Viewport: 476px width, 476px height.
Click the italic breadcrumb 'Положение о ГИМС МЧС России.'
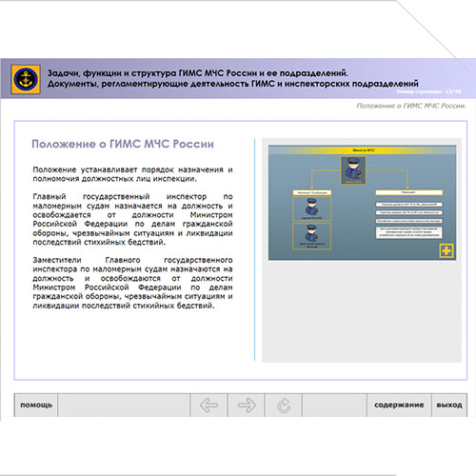[x=411, y=106]
